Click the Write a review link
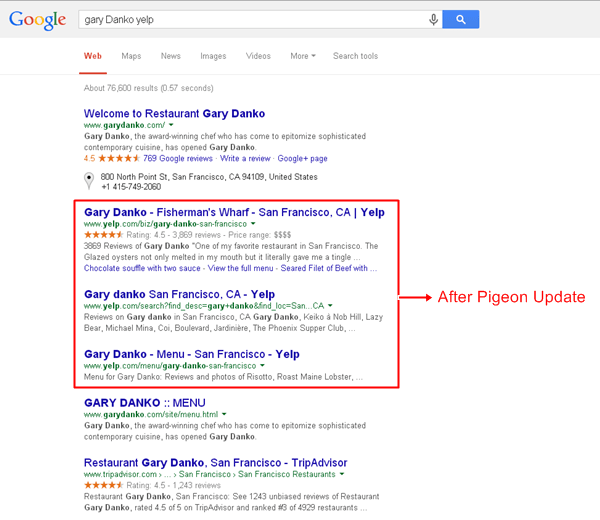This screenshot has width=600, height=520. point(245,158)
